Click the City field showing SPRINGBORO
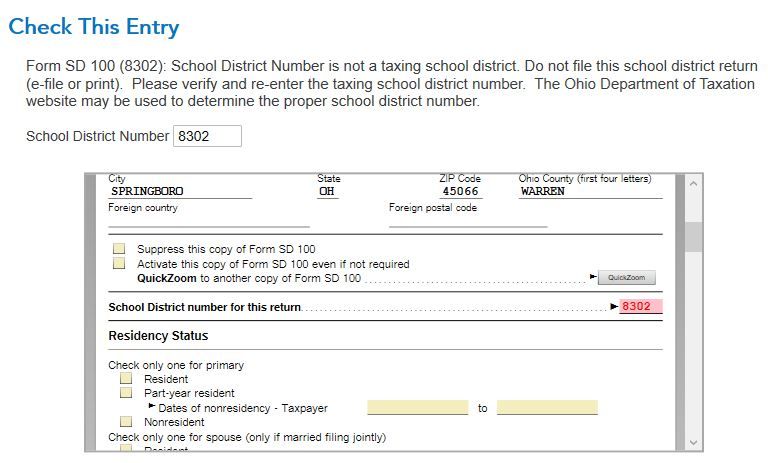 [x=180, y=192]
